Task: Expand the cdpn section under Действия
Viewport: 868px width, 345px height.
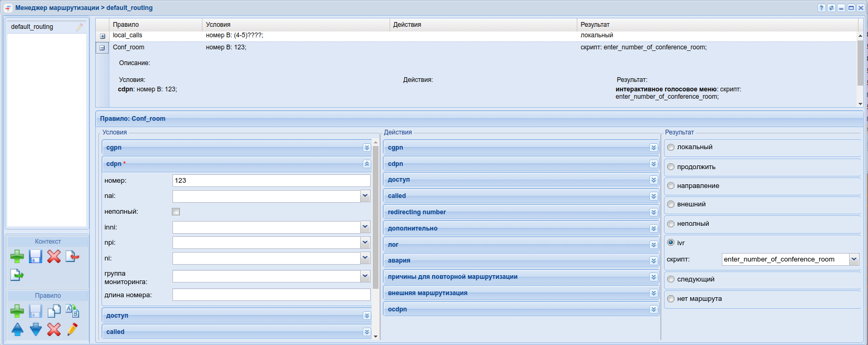Action: 653,164
